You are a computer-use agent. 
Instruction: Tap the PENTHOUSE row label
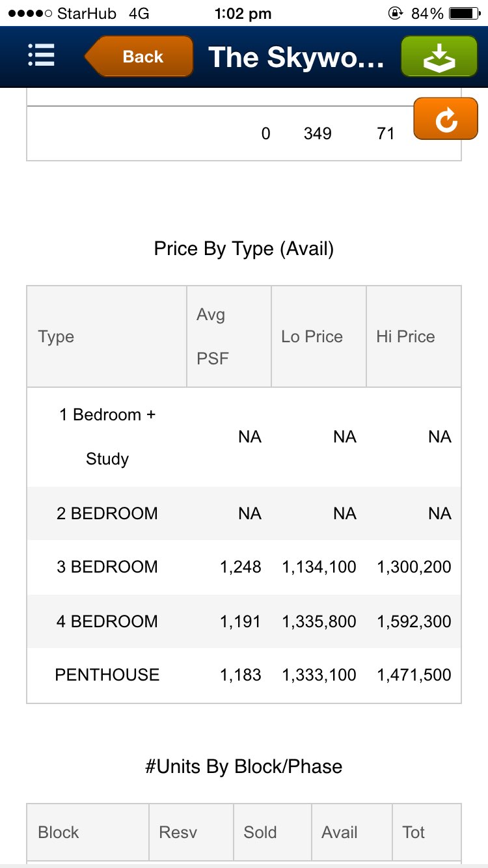coord(107,675)
